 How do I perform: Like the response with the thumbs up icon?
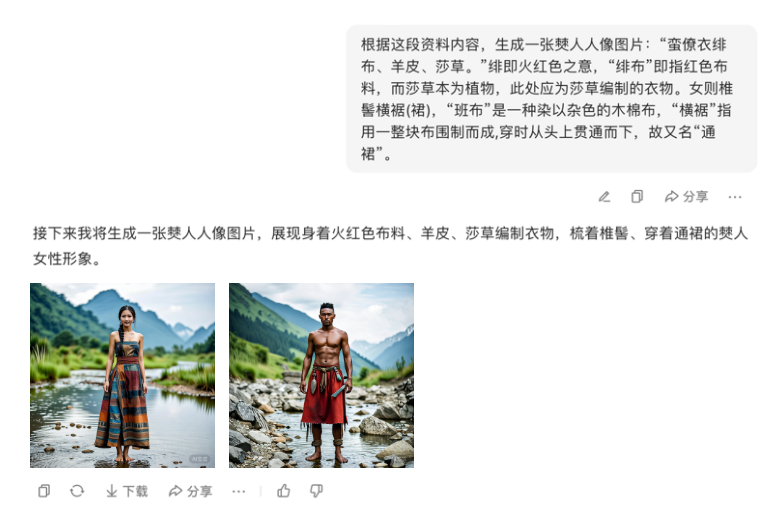[x=284, y=491]
